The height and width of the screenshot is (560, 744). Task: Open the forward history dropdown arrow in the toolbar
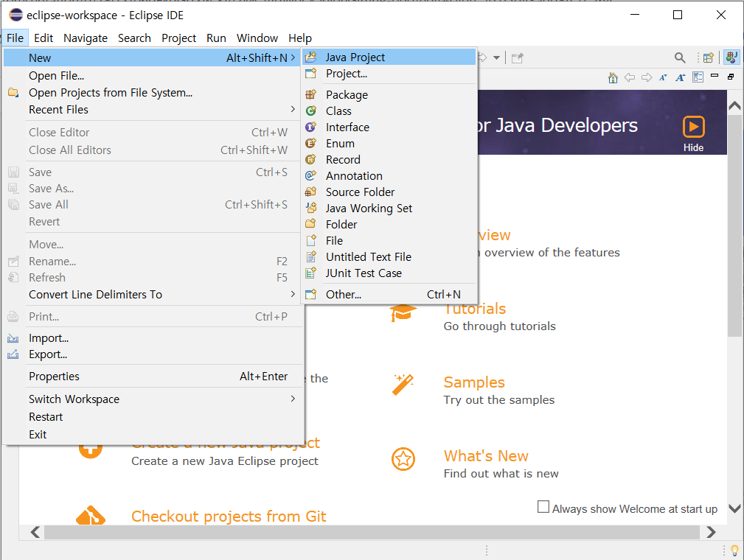(x=496, y=58)
